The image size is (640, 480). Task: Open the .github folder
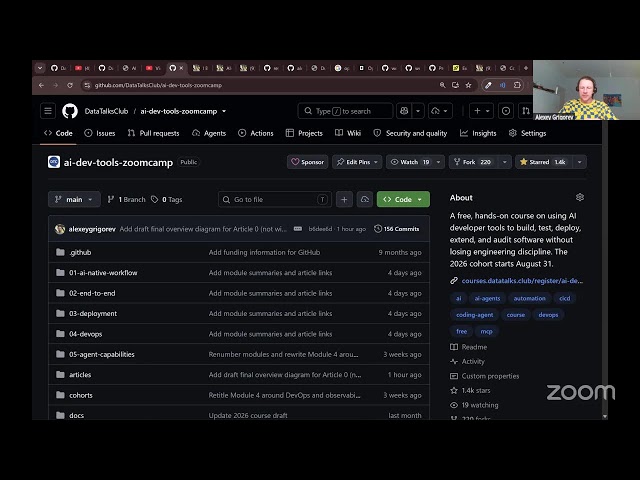click(80, 252)
